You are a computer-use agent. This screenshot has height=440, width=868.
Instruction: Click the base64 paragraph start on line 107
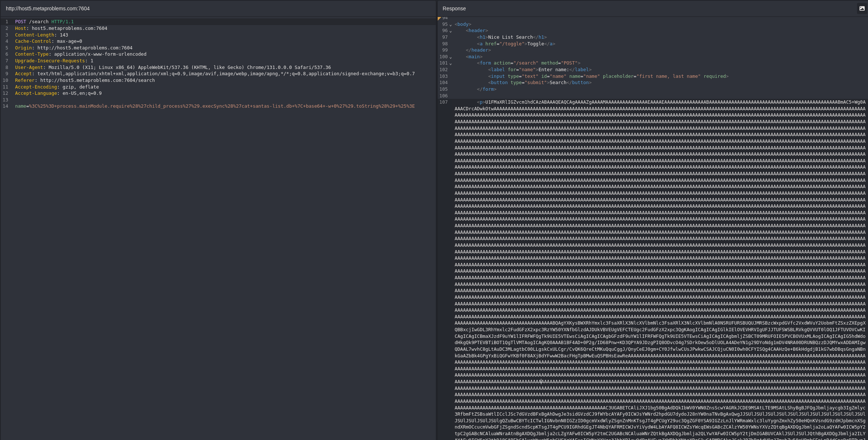tap(671, 102)
